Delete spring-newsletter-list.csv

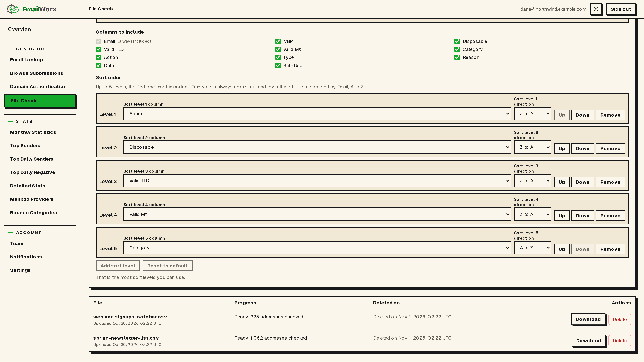tap(620, 341)
